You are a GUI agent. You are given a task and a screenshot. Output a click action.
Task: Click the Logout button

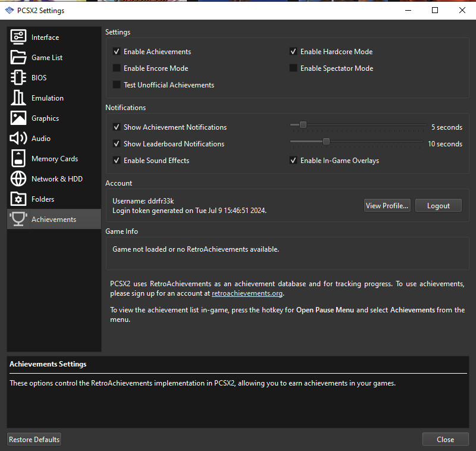pos(439,205)
